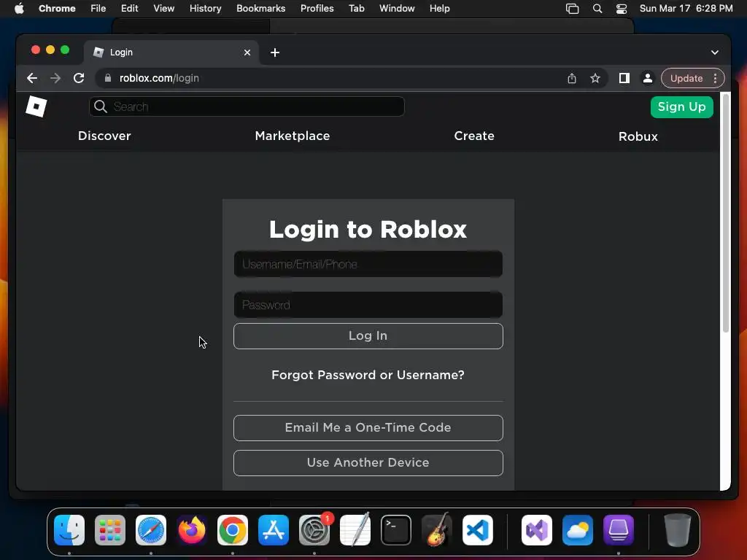The height and width of the screenshot is (560, 747).
Task: Open Chrome profile avatar icon
Action: coord(648,78)
